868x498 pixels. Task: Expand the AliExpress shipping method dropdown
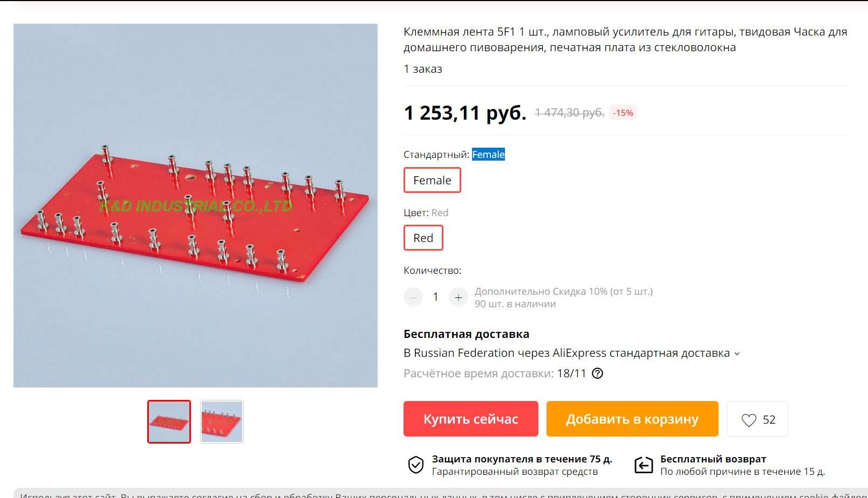point(572,353)
